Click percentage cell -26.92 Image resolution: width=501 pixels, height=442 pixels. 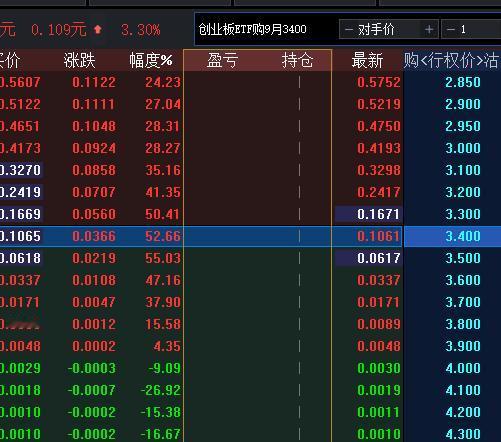coord(161,390)
